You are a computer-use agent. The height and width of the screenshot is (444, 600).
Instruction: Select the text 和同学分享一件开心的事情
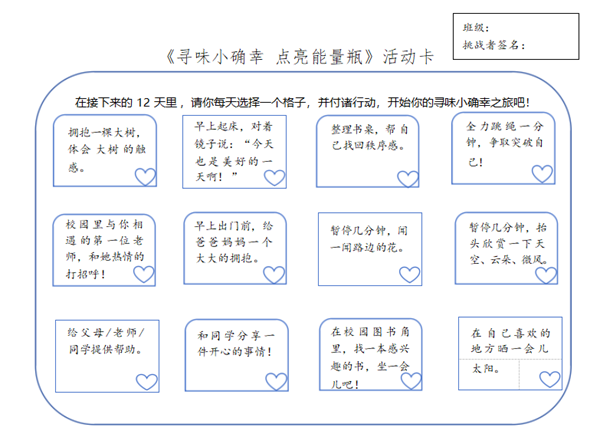pos(236,344)
